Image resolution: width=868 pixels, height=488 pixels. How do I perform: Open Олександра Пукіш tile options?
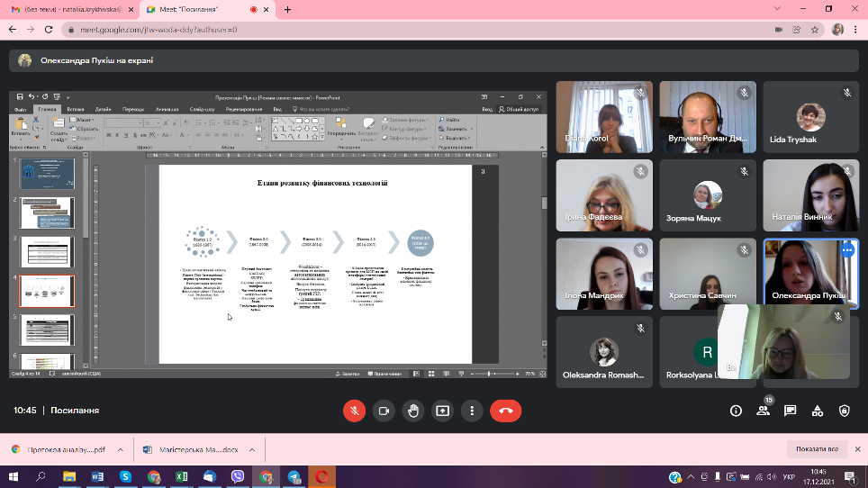click(x=846, y=251)
